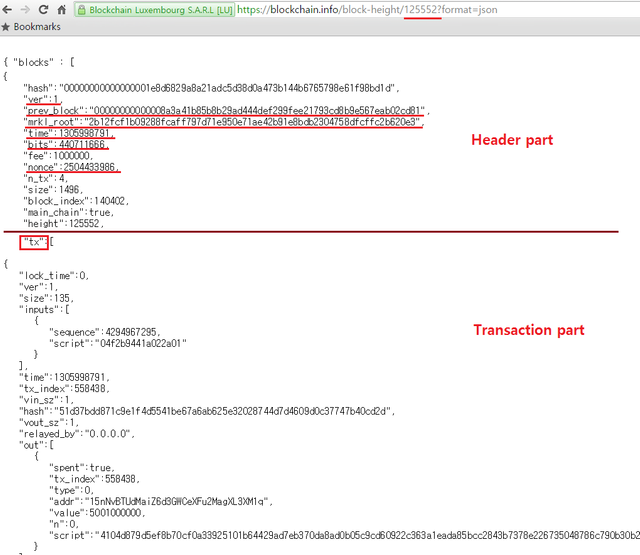This screenshot has height=555, width=640.
Task: Click the "relayed_by":"0.0.0.0" line
Action: coord(77,434)
